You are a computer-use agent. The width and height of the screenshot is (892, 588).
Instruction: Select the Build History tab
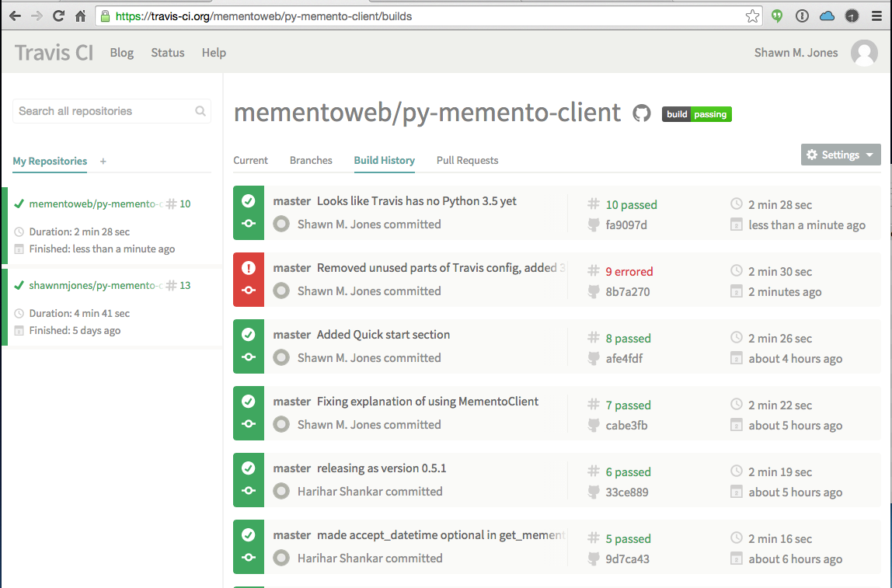coord(384,160)
